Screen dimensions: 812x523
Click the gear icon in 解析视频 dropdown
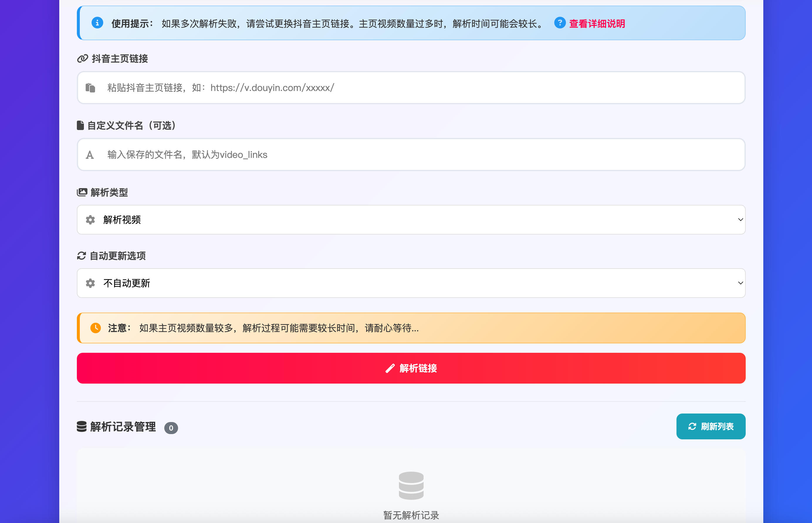tap(90, 220)
